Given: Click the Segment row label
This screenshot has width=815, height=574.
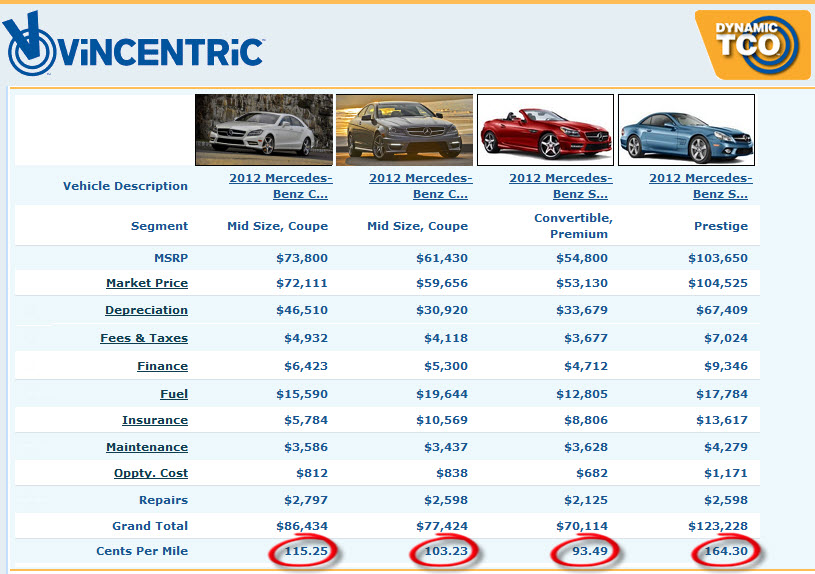Looking at the screenshot, I should pos(160,226).
